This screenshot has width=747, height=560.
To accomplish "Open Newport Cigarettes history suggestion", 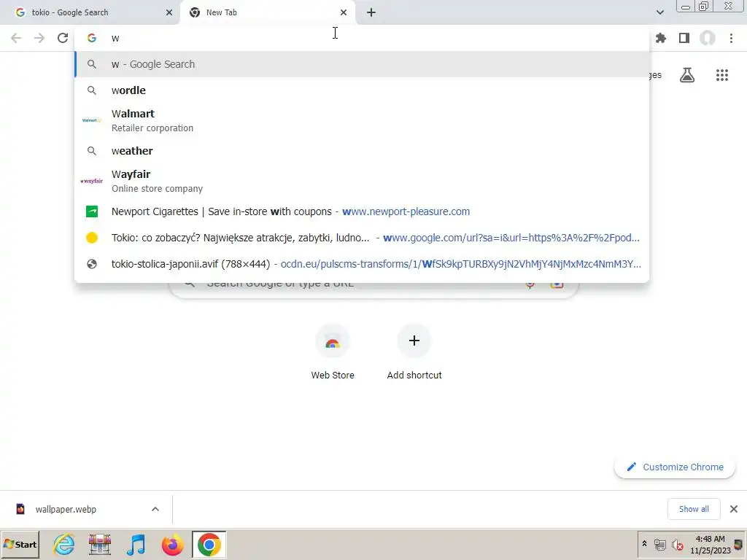I will 362,211.
